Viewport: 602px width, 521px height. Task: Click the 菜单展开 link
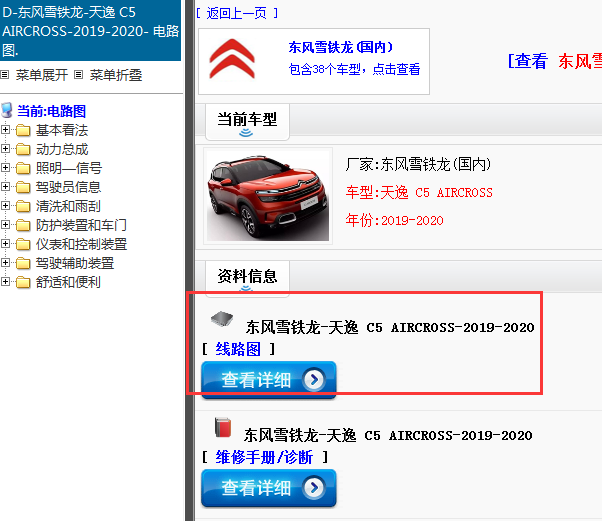pyautogui.click(x=42, y=75)
